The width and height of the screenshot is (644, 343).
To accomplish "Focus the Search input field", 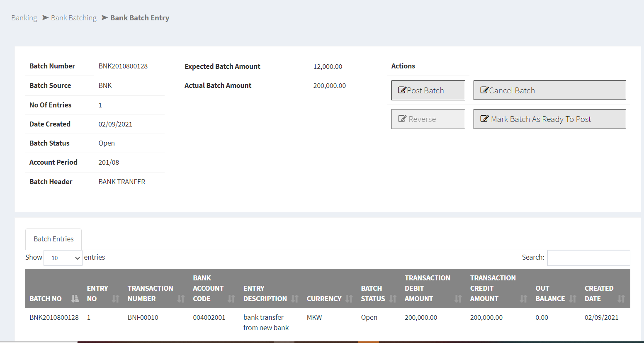I will (588, 258).
